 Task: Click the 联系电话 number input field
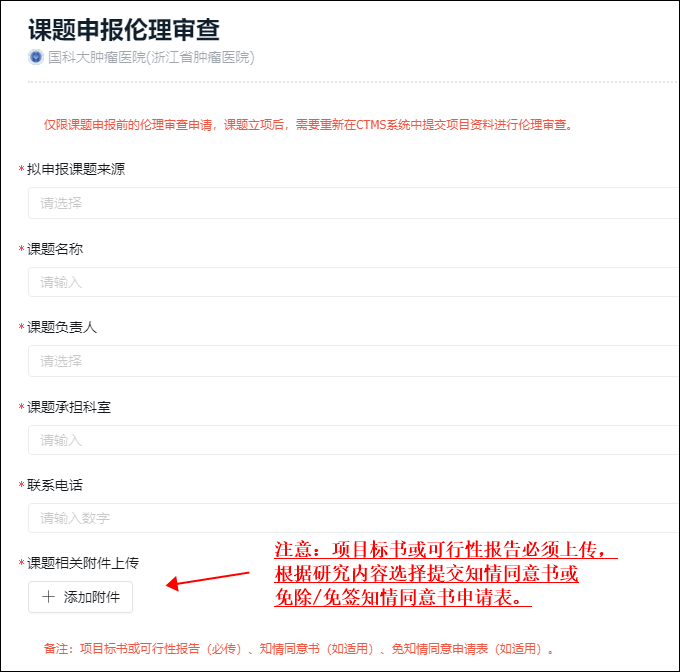tap(354, 518)
